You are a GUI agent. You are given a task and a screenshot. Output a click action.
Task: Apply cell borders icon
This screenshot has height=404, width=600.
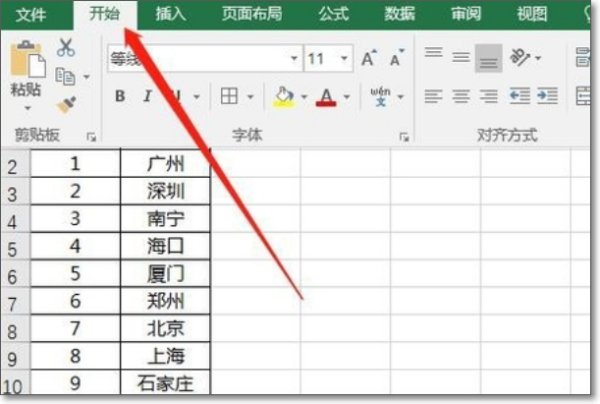[x=229, y=96]
